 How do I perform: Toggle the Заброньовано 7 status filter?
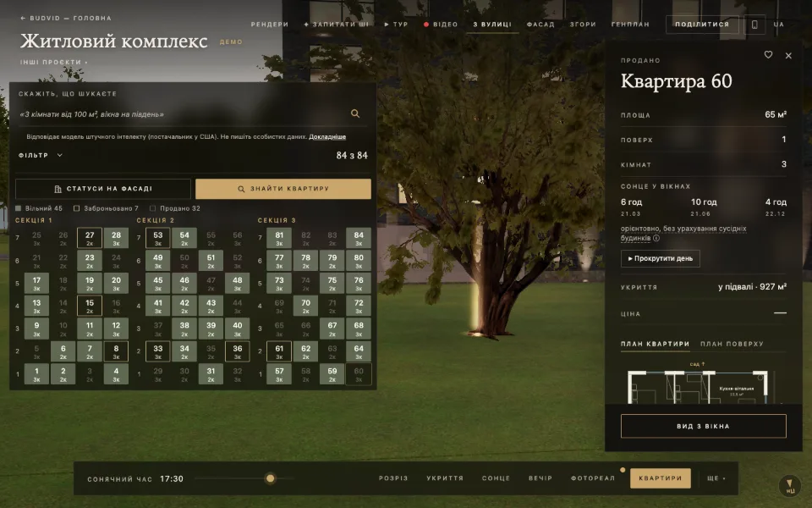(x=107, y=208)
